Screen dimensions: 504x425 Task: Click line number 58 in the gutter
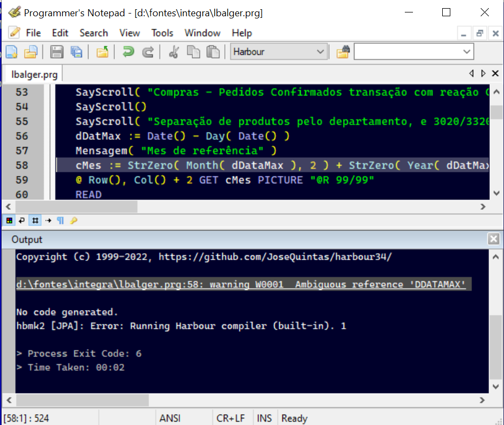point(22,165)
